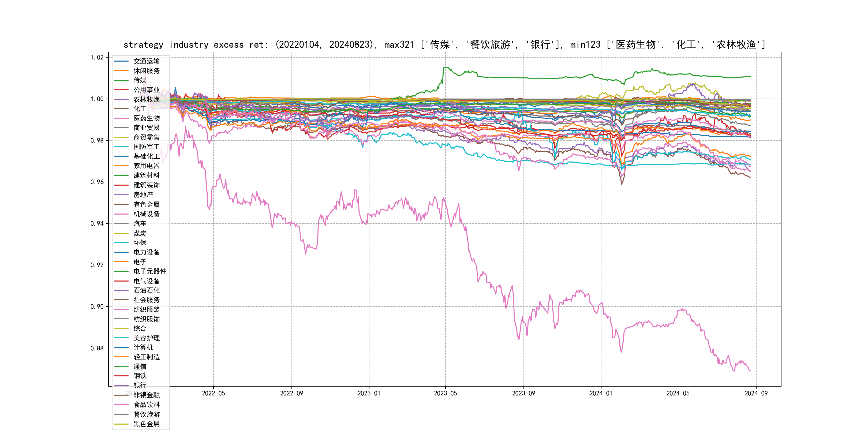
Task: Click the 医药生物 legend label
Action: (146, 118)
